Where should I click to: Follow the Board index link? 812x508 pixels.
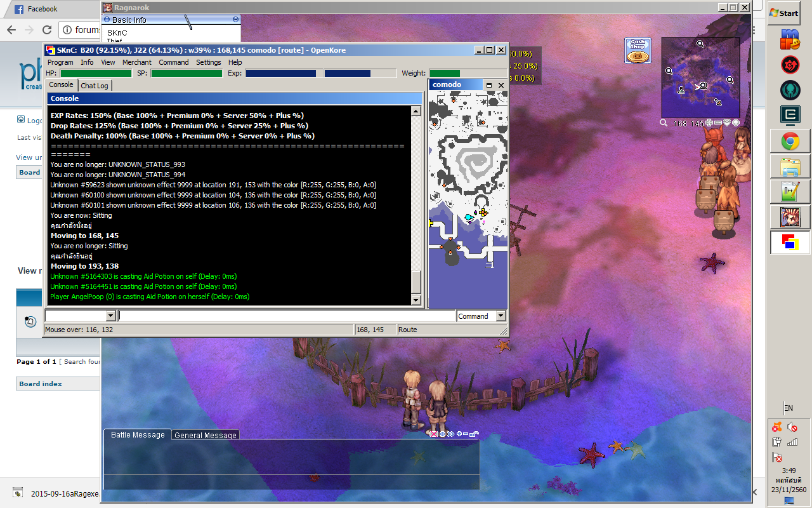[41, 384]
